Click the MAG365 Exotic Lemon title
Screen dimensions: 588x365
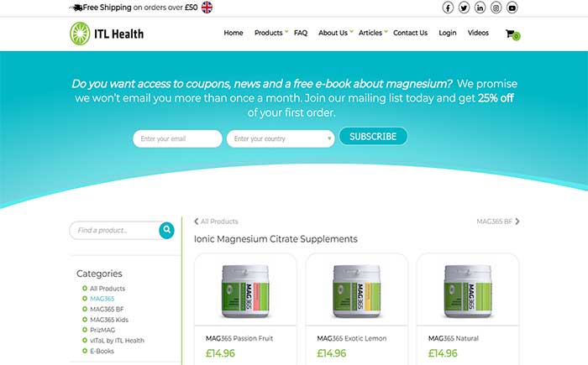coord(352,338)
